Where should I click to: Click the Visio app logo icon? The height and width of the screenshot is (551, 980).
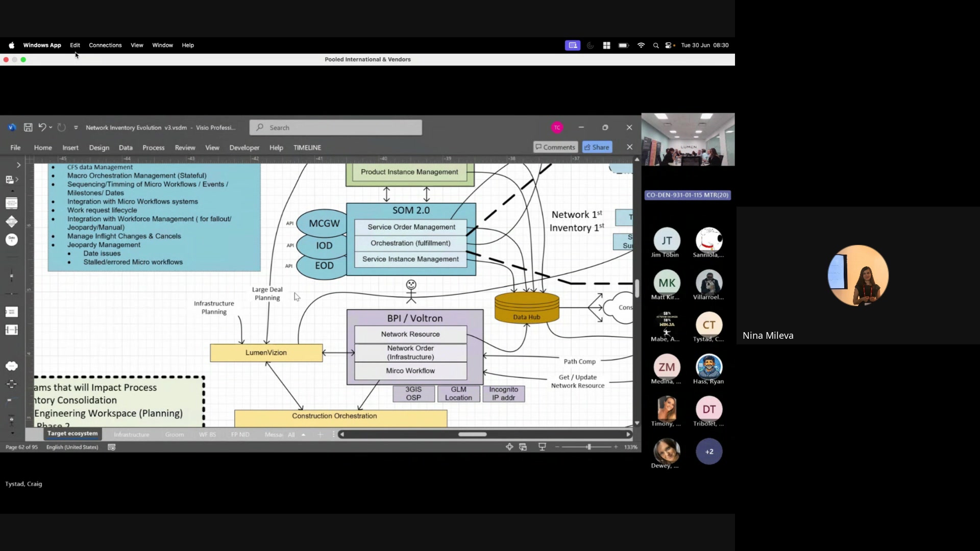[x=12, y=128]
